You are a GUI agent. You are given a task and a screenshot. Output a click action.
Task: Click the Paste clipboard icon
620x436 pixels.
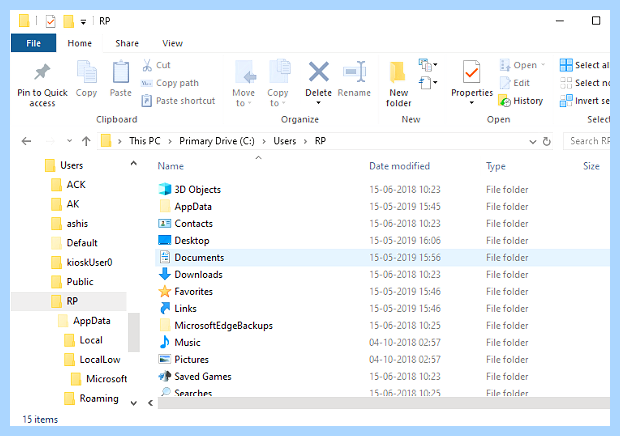pyautogui.click(x=121, y=72)
